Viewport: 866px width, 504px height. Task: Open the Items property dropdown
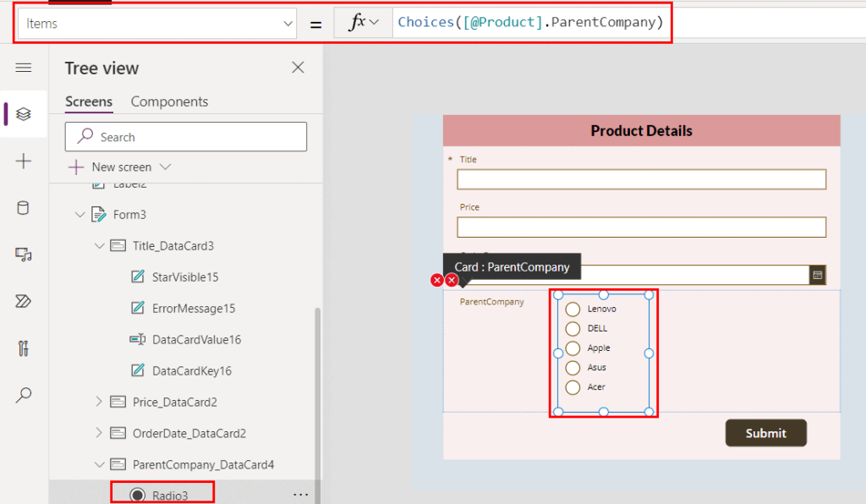[288, 24]
